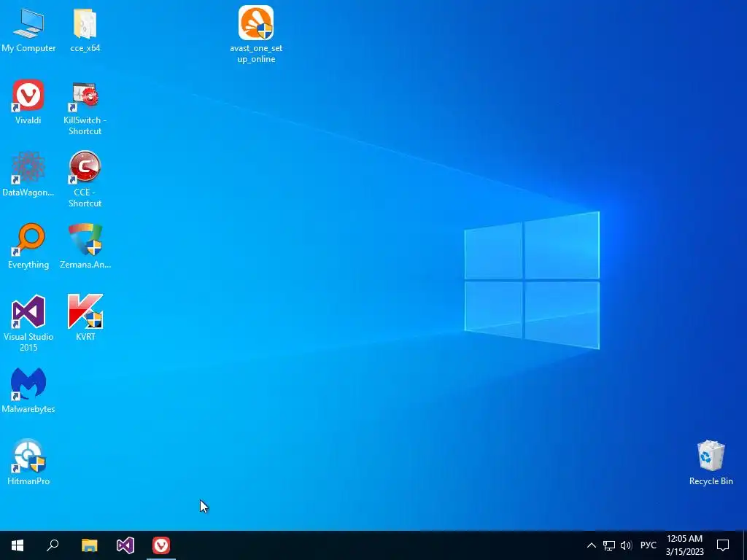Click the Show desktop sliver at taskbar end
747x560 pixels.
pyautogui.click(x=745, y=545)
